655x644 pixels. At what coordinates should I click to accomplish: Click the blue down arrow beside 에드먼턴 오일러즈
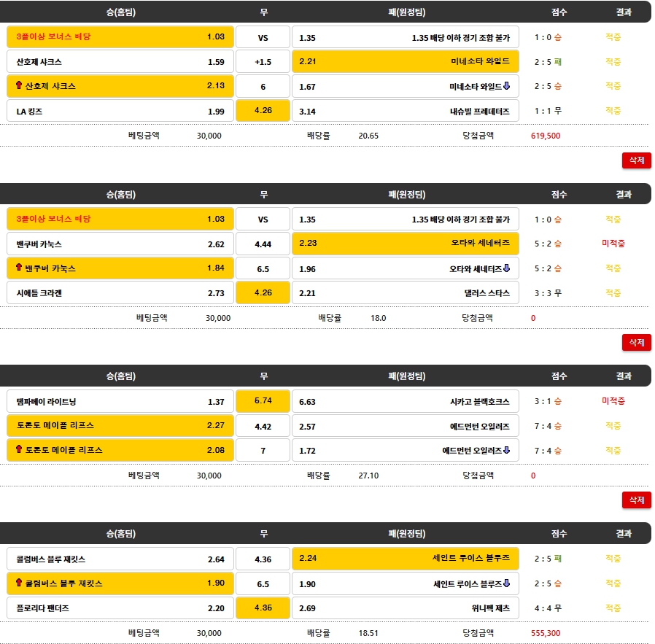[x=507, y=450]
